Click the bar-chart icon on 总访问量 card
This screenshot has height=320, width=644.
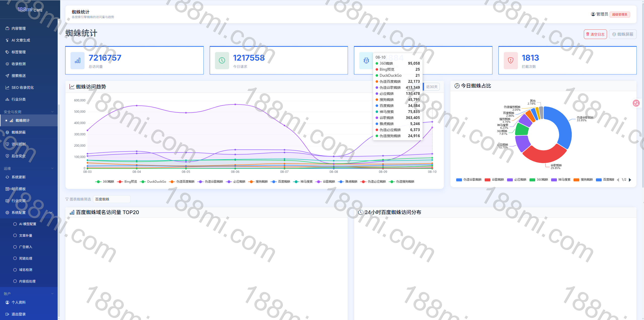point(78,61)
